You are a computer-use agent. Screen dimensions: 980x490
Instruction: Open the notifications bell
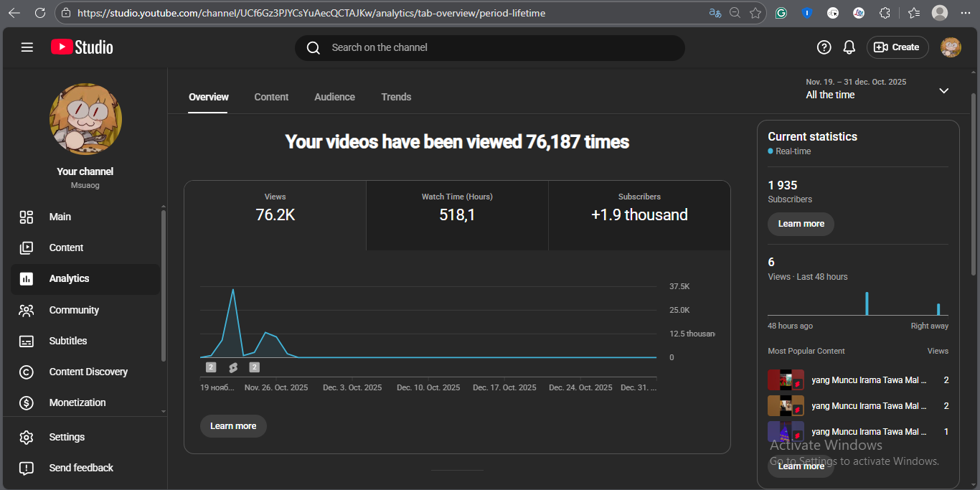click(x=849, y=47)
